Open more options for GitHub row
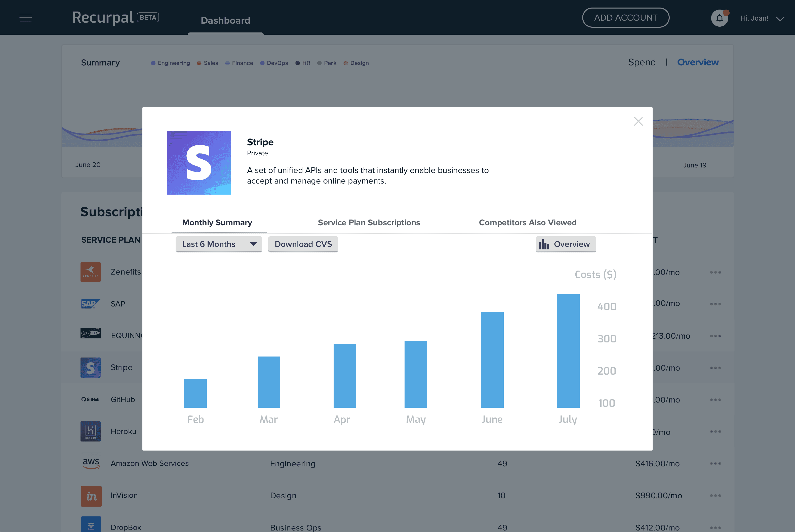Viewport: 795px width, 532px height. [x=715, y=400]
